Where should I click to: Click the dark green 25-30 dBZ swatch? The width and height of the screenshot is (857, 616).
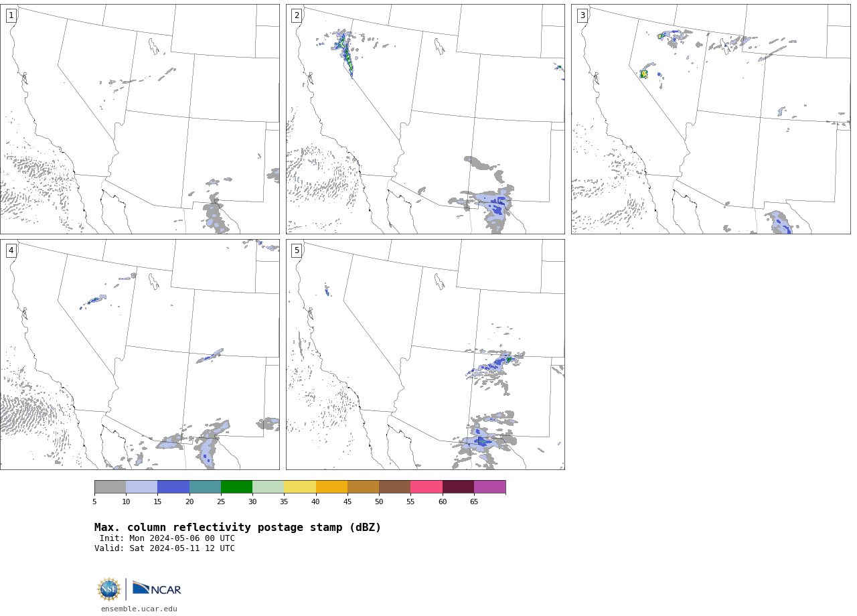pos(236,487)
